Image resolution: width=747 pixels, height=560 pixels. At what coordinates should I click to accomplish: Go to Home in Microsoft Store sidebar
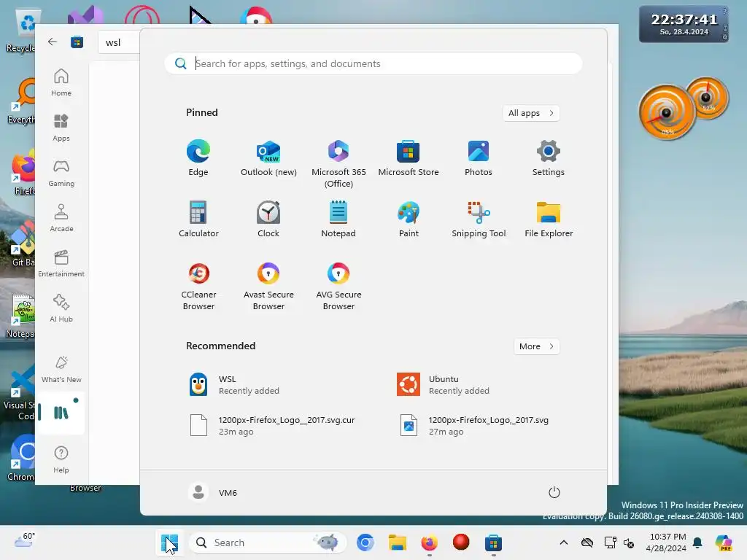(61, 82)
